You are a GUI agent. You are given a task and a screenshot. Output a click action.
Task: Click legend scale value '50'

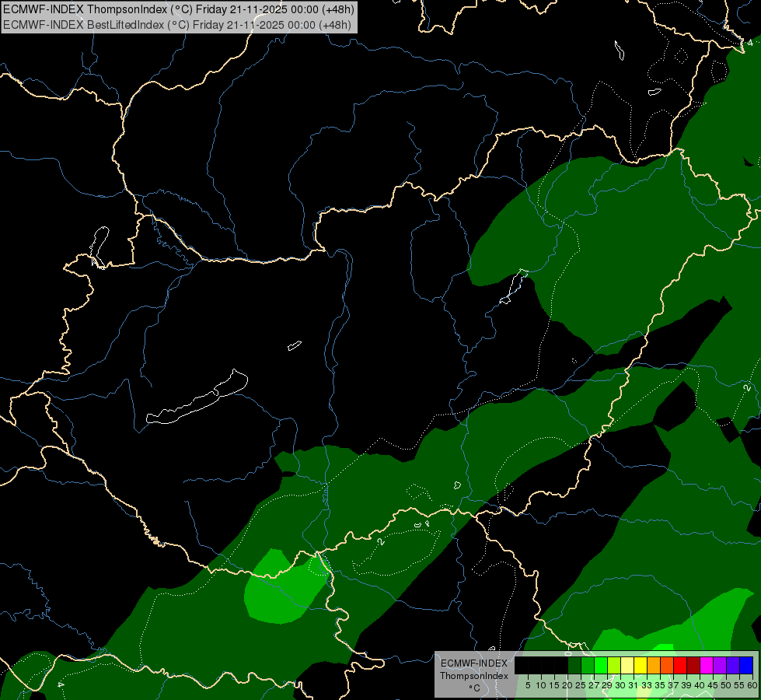pos(726,685)
